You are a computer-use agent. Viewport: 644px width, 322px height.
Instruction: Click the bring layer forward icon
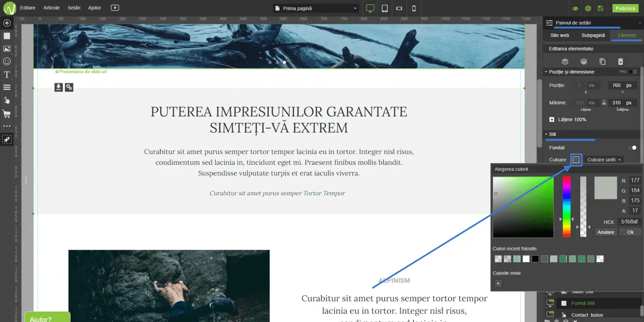pyautogui.click(x=565, y=62)
